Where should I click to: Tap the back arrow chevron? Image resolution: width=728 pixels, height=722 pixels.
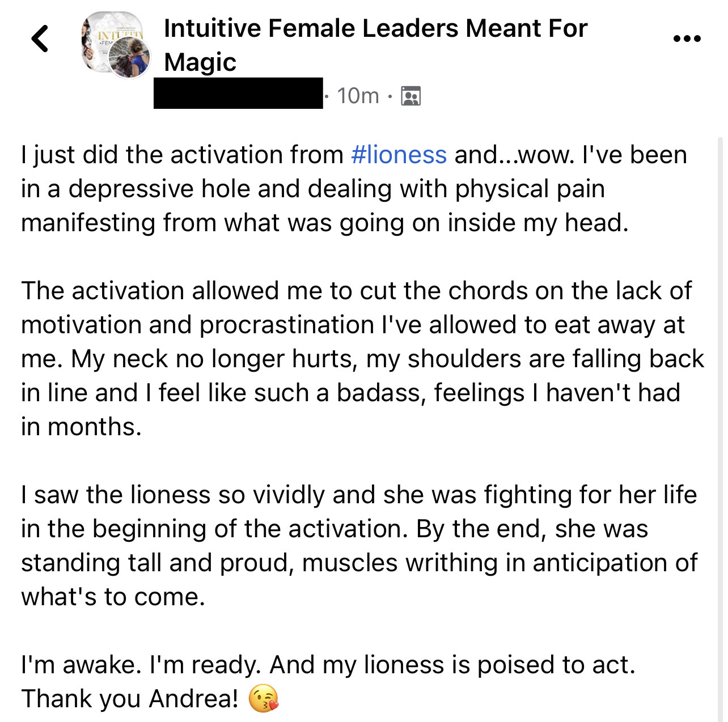pos(40,39)
